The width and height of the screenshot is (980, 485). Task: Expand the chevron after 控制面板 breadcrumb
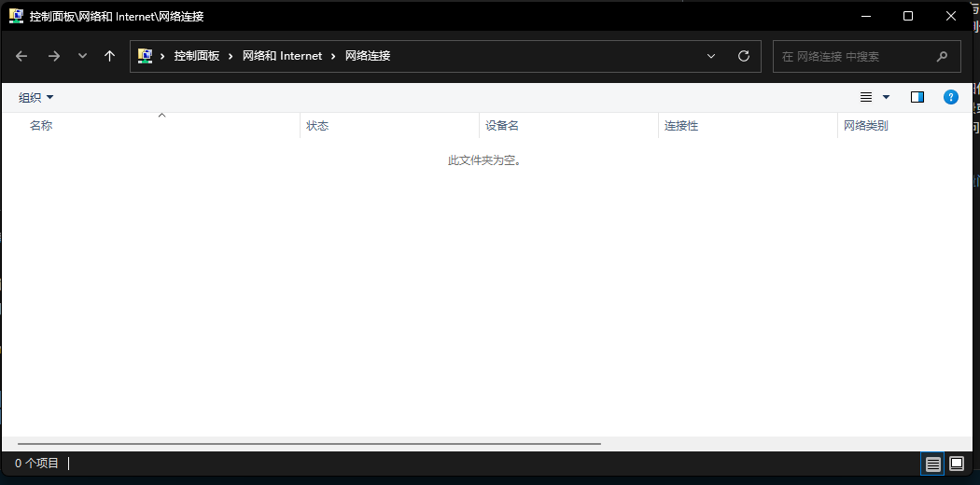[231, 56]
